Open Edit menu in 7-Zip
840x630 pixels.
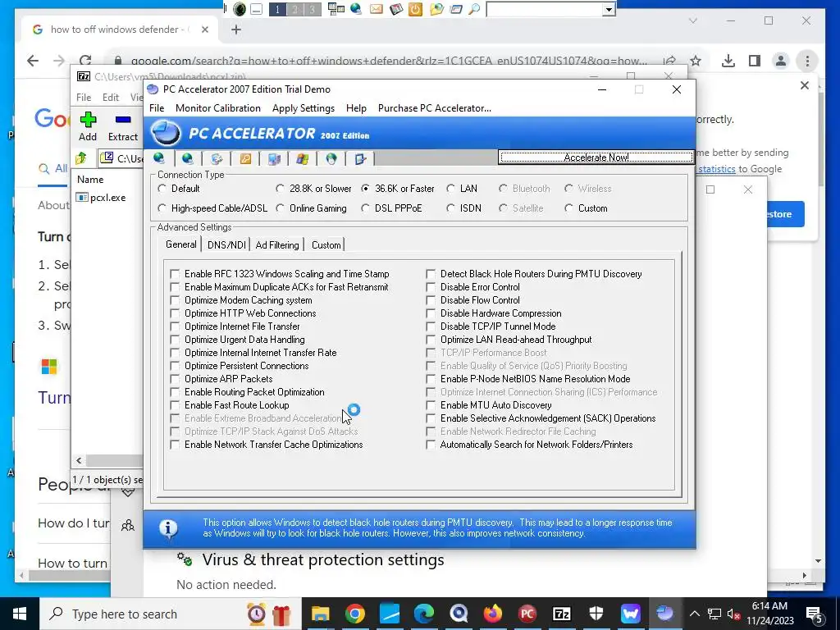click(x=111, y=98)
